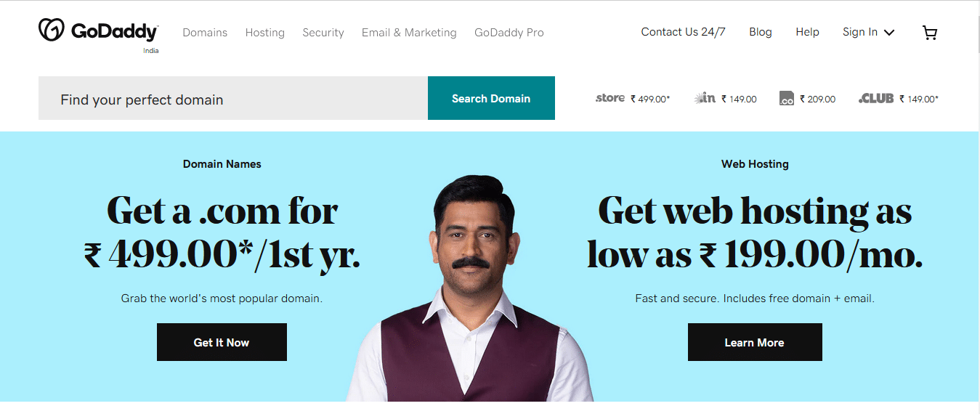This screenshot has width=980, height=414.
Task: Click the Domain Names heading
Action: 222,164
